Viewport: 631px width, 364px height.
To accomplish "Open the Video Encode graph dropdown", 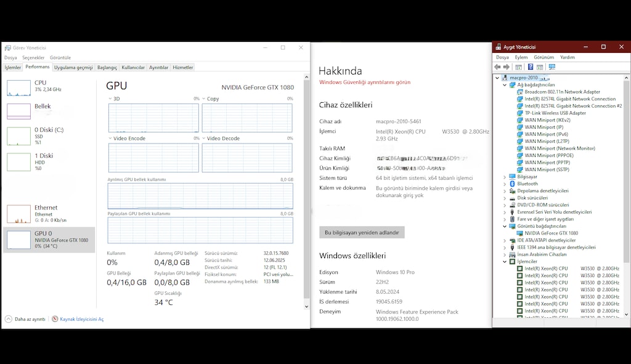I will pyautogui.click(x=110, y=139).
